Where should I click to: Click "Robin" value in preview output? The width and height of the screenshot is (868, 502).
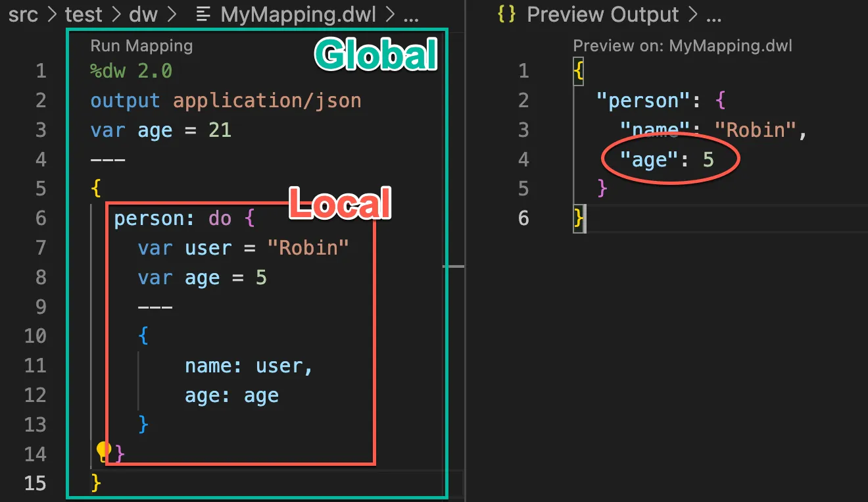coord(755,130)
